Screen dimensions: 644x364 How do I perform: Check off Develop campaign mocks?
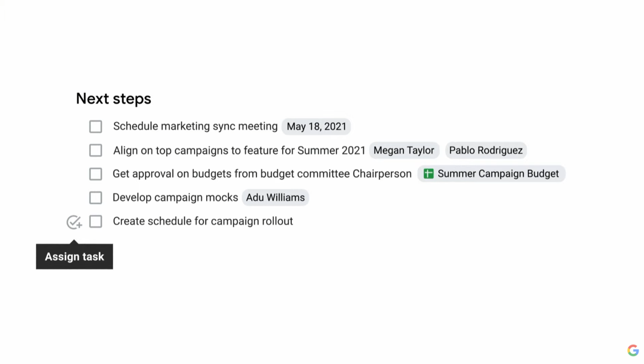point(95,198)
